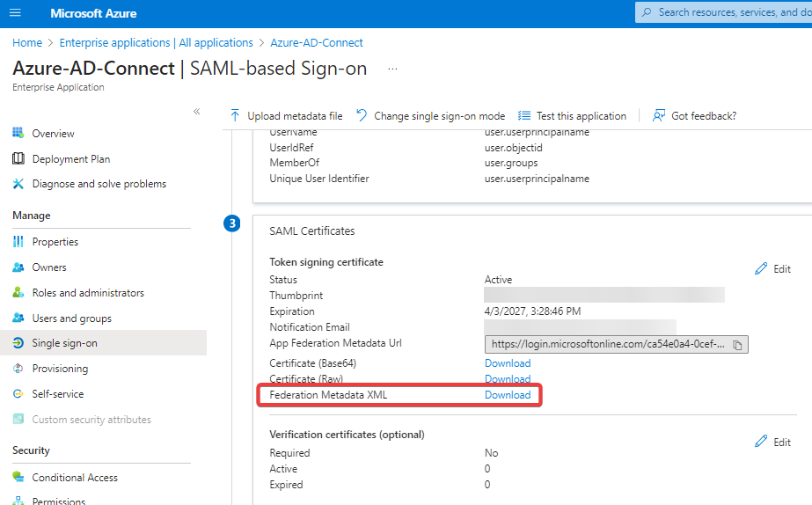
Task: Click the Provisioning cycle icon
Action: 18,369
